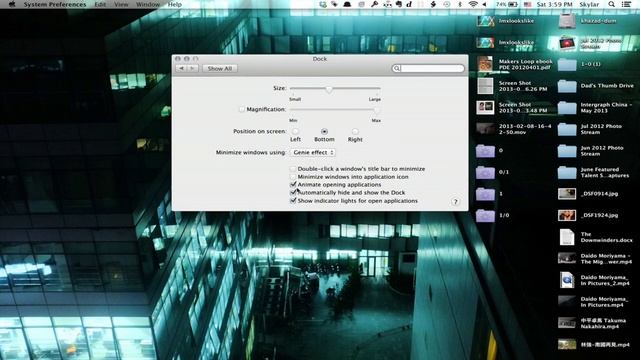The height and width of the screenshot is (360, 640).
Task: Select Left dock position
Action: [295, 131]
